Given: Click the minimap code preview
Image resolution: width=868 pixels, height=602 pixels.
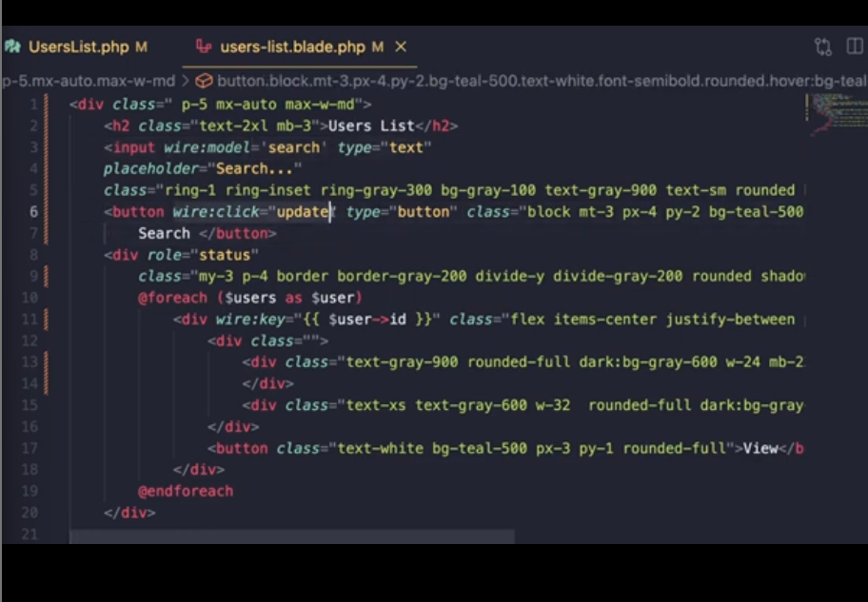Looking at the screenshot, I should pyautogui.click(x=837, y=114).
